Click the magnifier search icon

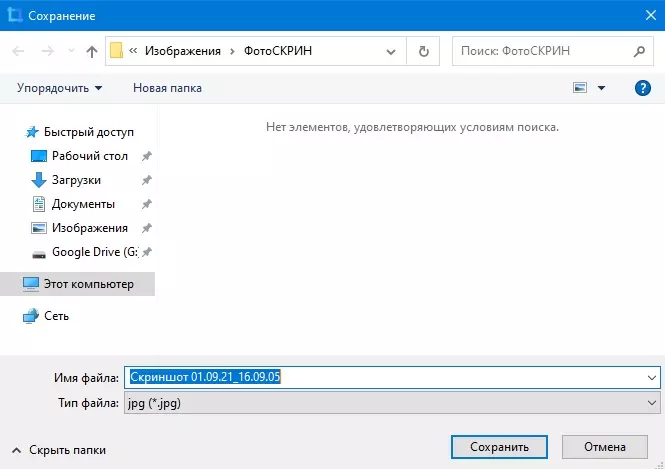click(639, 51)
